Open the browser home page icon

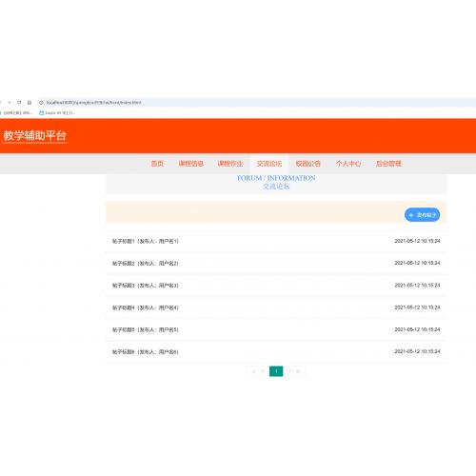30,102
